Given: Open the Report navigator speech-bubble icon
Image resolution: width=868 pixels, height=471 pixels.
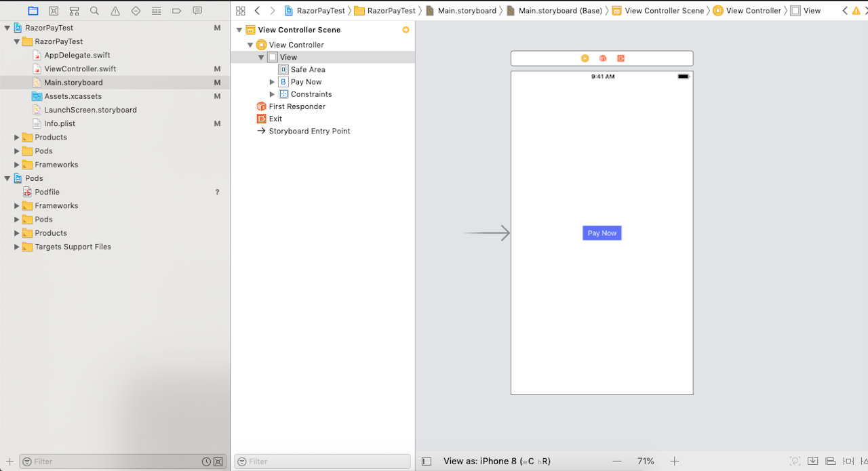Looking at the screenshot, I should click(197, 11).
